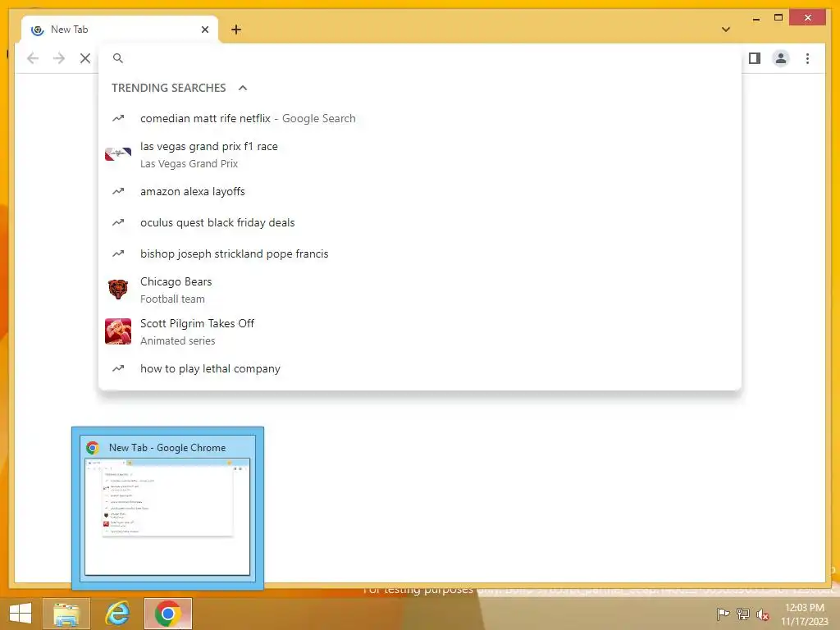Screen dimensions: 840x630
Task: Select suggestion oculus quest black friday deals
Action: [x=420, y=222]
